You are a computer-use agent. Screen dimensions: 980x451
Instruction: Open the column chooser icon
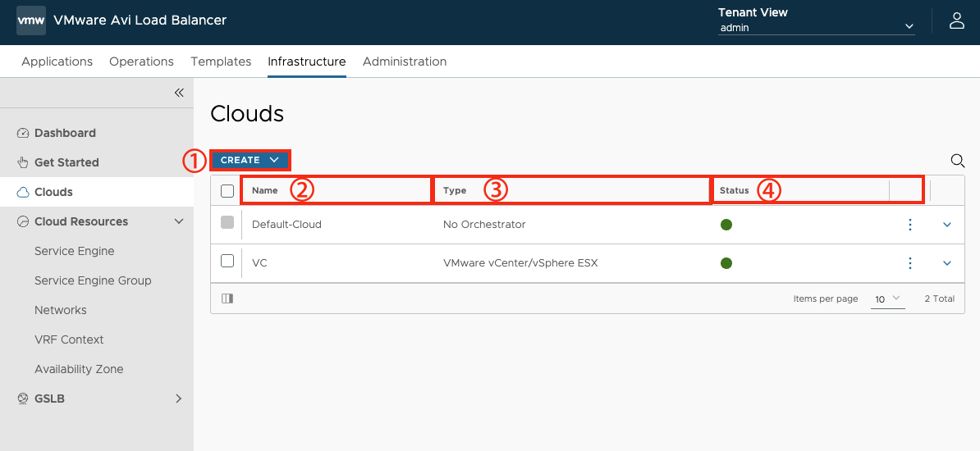[x=227, y=298]
